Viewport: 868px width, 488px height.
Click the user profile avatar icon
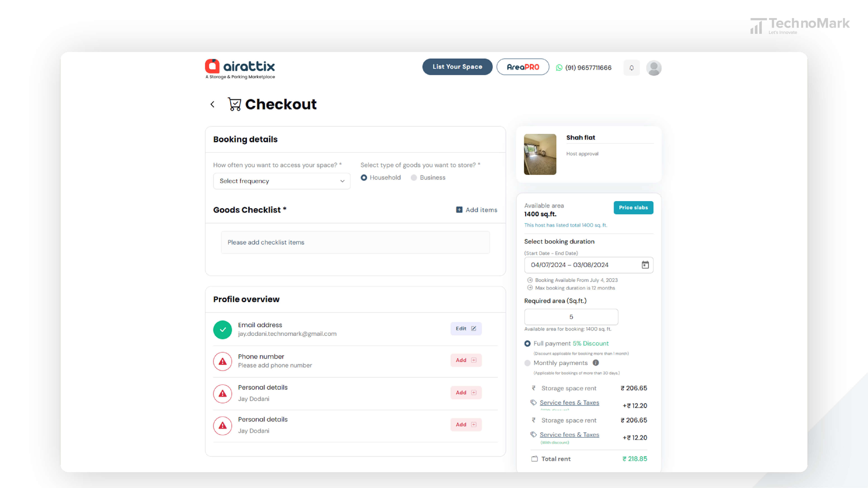654,67
